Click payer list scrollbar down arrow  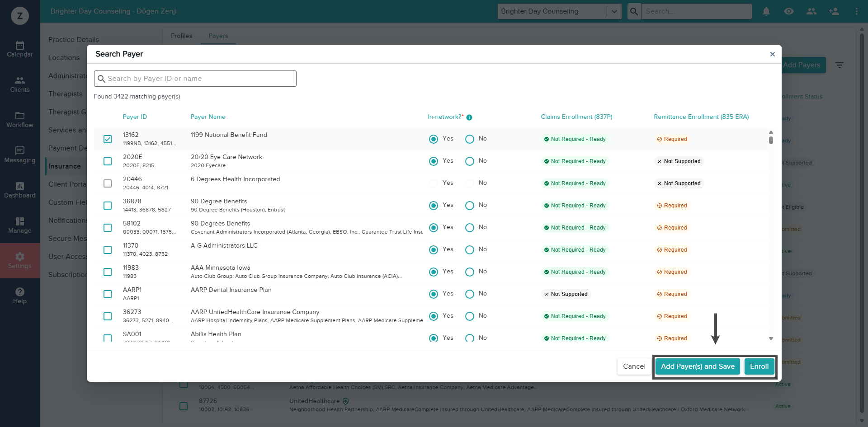pos(771,338)
